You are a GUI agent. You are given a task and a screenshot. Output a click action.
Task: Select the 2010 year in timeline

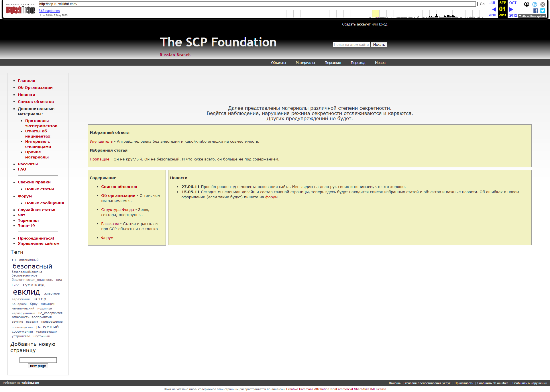pos(492,15)
